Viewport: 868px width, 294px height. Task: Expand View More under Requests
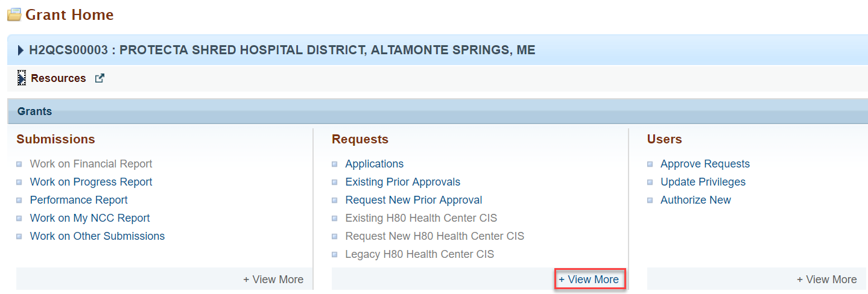click(589, 280)
